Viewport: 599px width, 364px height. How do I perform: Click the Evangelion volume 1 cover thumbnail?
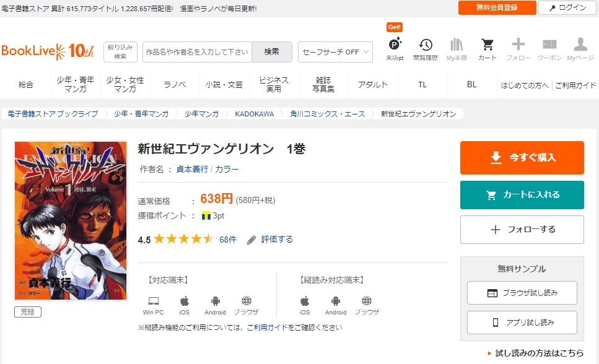coord(71,220)
